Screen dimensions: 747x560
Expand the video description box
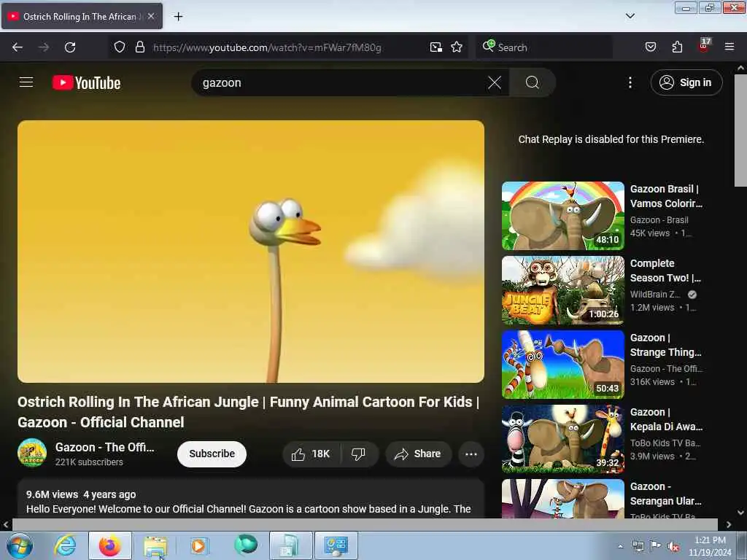(x=251, y=499)
